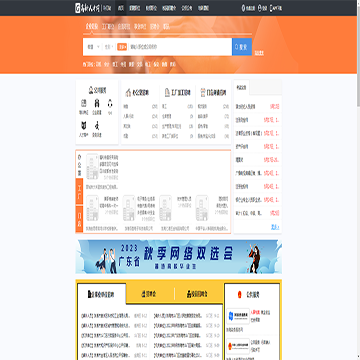The image size is (360, 360).
Task: Select the active first search category tab
Action: [91, 27]
